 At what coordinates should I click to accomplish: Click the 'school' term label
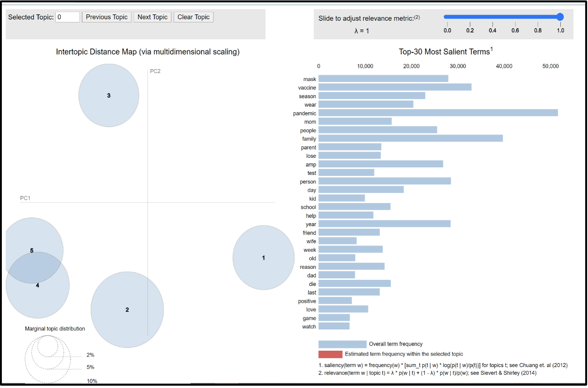[x=308, y=207]
